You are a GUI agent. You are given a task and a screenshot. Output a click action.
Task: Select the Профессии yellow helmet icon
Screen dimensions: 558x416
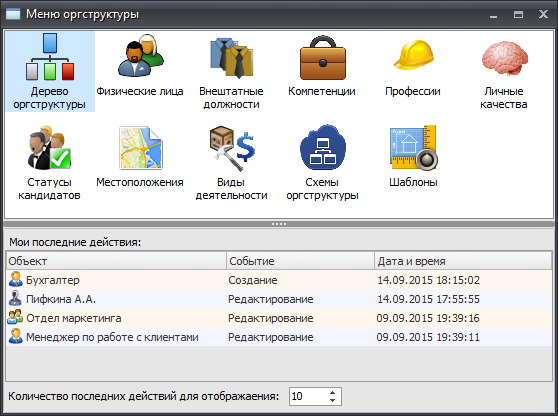[x=414, y=55]
